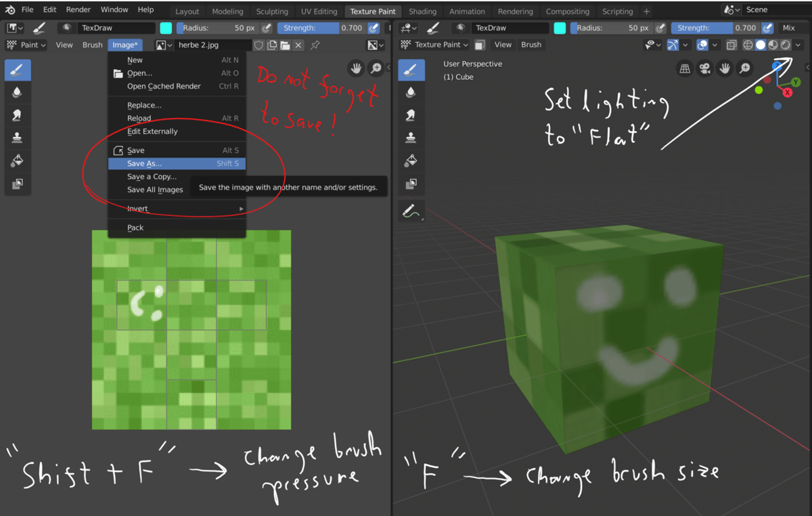The width and height of the screenshot is (812, 516).
Task: Select the Smear tool in image editor
Action: click(x=17, y=116)
